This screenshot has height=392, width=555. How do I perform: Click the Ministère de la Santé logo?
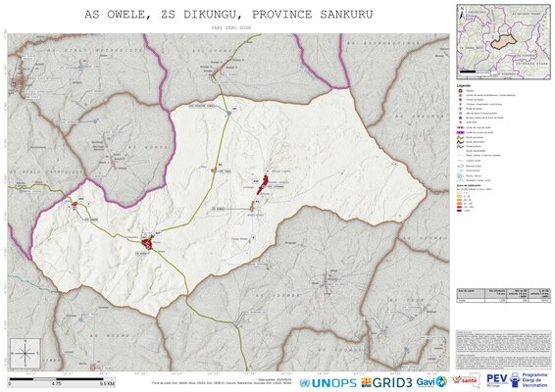[x=467, y=380]
